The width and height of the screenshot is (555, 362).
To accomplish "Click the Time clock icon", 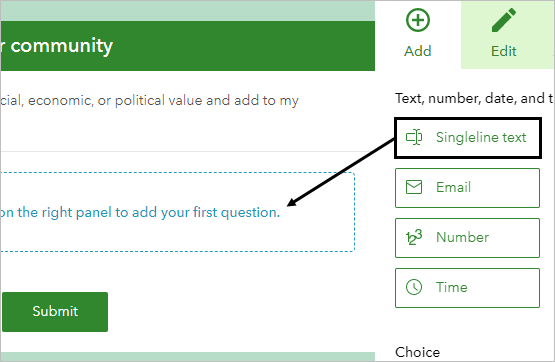I will click(414, 287).
